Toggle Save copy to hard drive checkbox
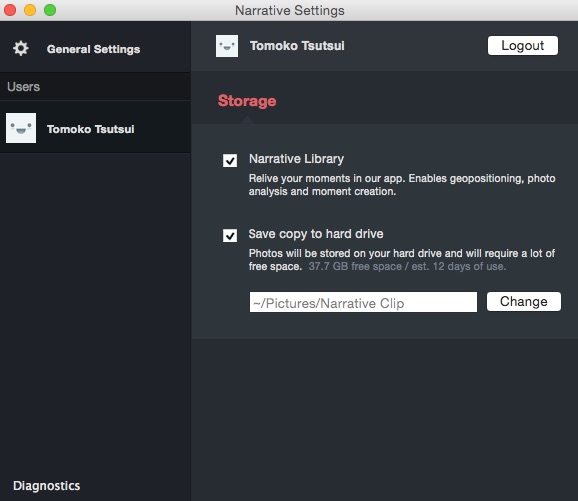578x501 pixels. (x=230, y=235)
